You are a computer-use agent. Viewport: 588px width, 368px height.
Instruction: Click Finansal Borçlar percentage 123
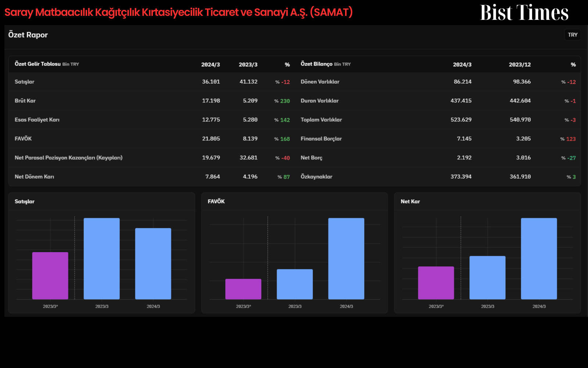pos(568,139)
